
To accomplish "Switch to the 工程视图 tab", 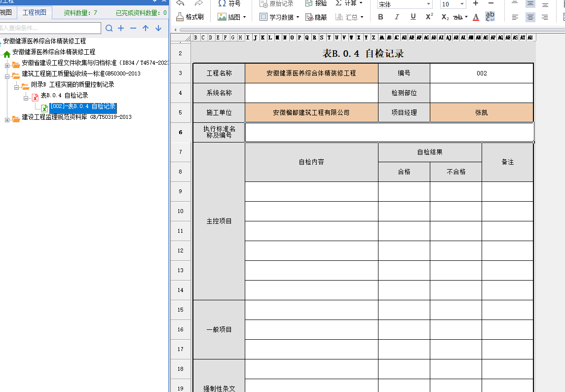I will (35, 12).
